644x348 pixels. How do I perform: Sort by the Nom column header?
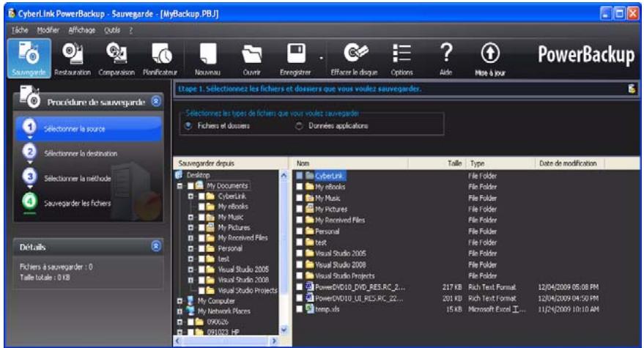(350, 163)
